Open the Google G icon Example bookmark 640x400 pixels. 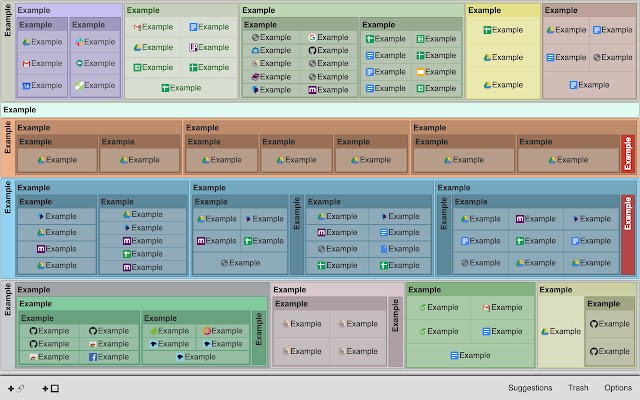(x=328, y=37)
